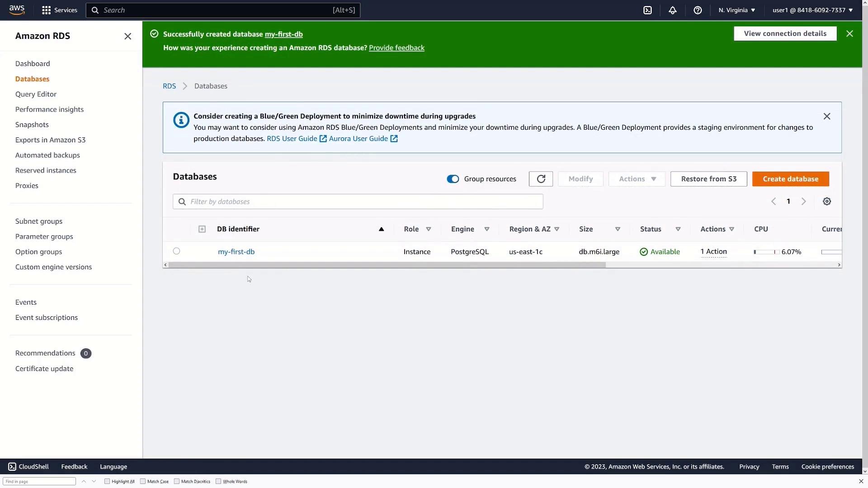868x488 pixels.
Task: Open the N. Virginia region dropdown
Action: click(736, 10)
